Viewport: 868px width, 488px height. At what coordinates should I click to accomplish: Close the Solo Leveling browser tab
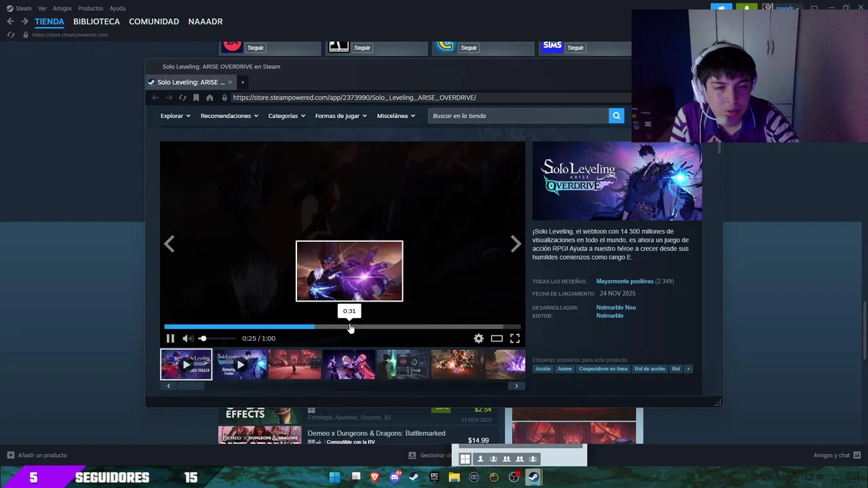click(230, 82)
